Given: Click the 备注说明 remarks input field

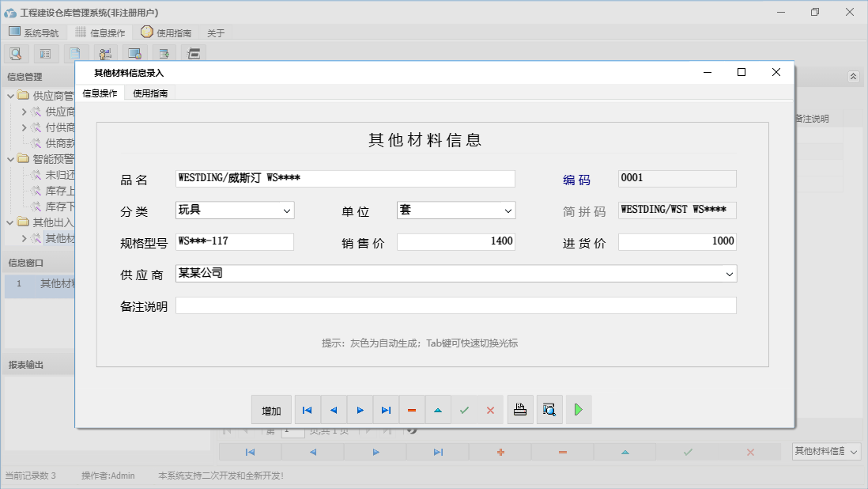Looking at the screenshot, I should 457,305.
